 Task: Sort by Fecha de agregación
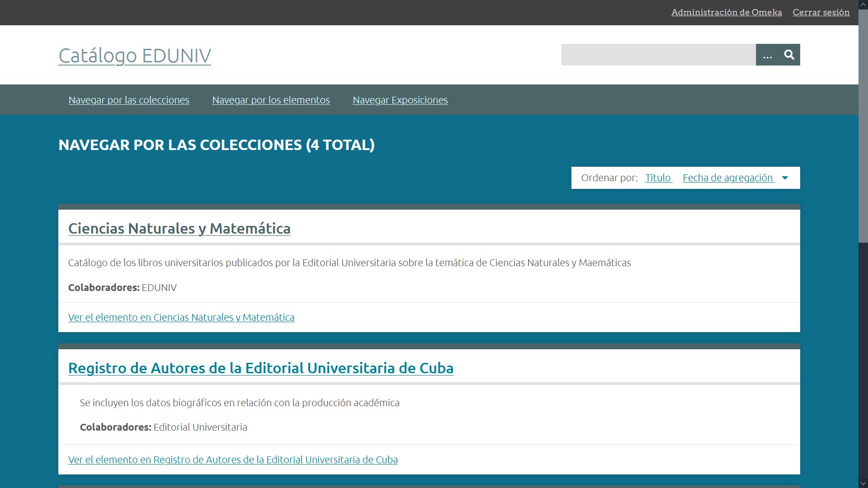click(728, 178)
